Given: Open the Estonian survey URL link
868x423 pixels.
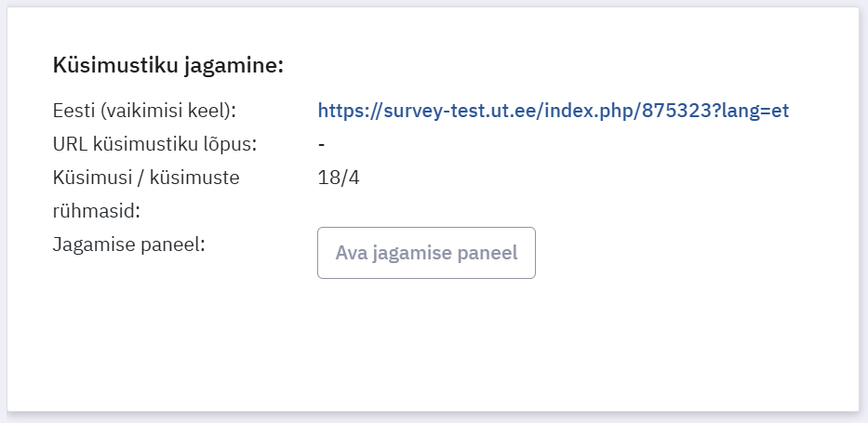Looking at the screenshot, I should (553, 111).
